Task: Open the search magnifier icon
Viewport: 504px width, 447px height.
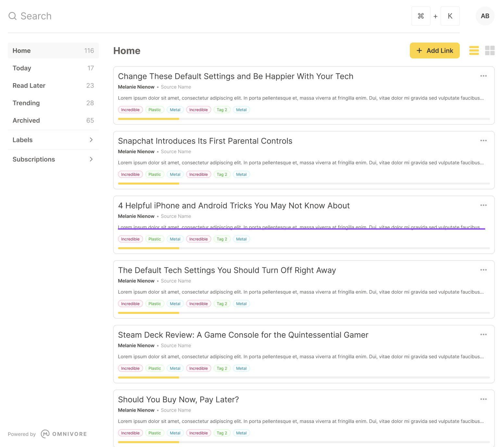Action: [x=12, y=16]
